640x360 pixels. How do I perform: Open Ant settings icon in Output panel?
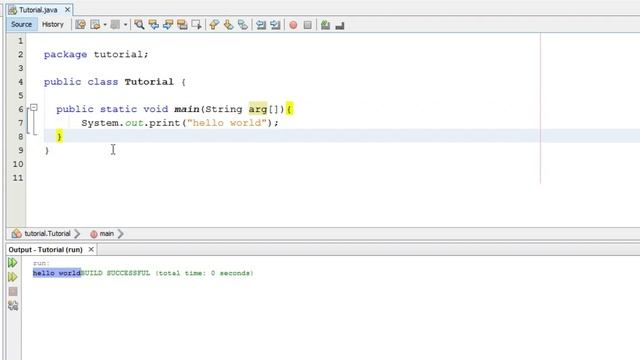pos(13,305)
